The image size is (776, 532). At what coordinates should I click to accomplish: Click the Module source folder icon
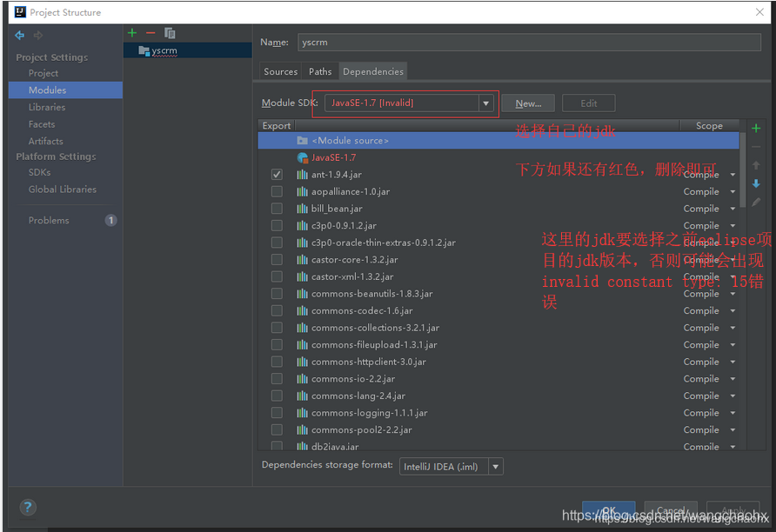[303, 141]
